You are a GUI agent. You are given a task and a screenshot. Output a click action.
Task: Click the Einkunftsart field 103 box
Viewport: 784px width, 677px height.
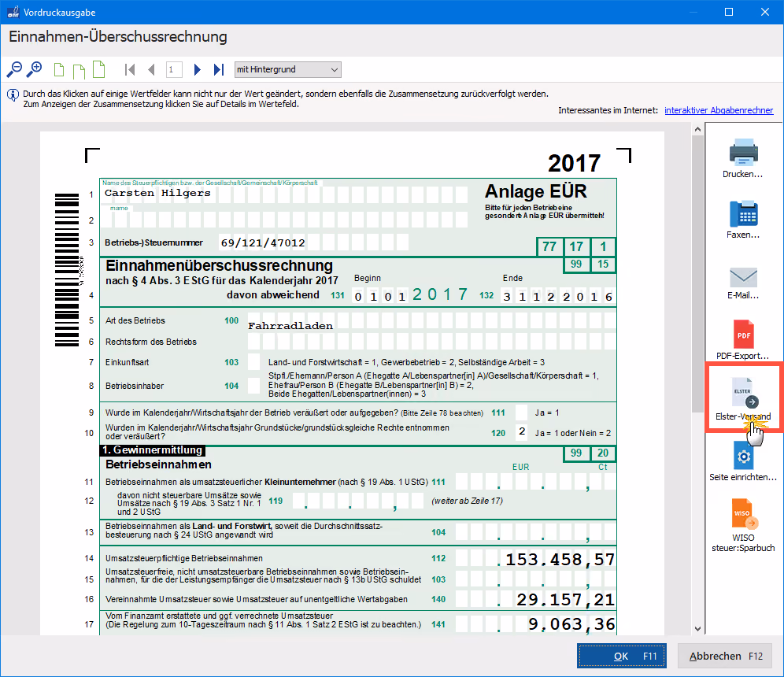tap(254, 361)
